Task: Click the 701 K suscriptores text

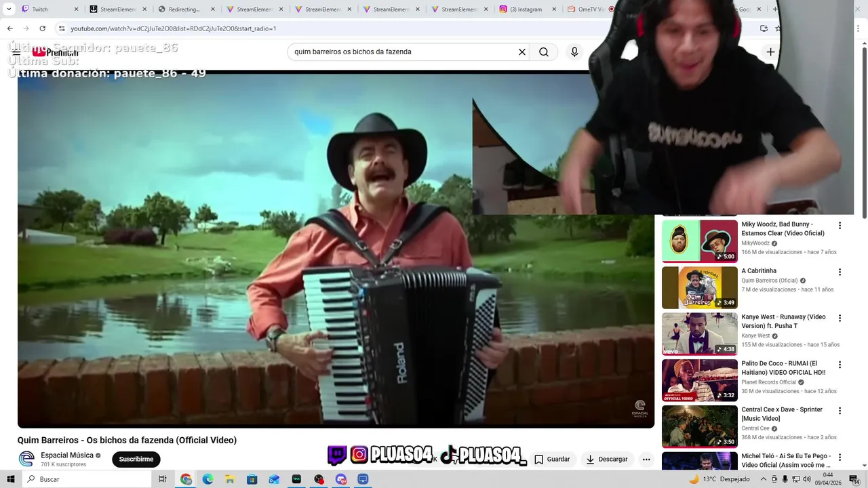Action: point(63,464)
